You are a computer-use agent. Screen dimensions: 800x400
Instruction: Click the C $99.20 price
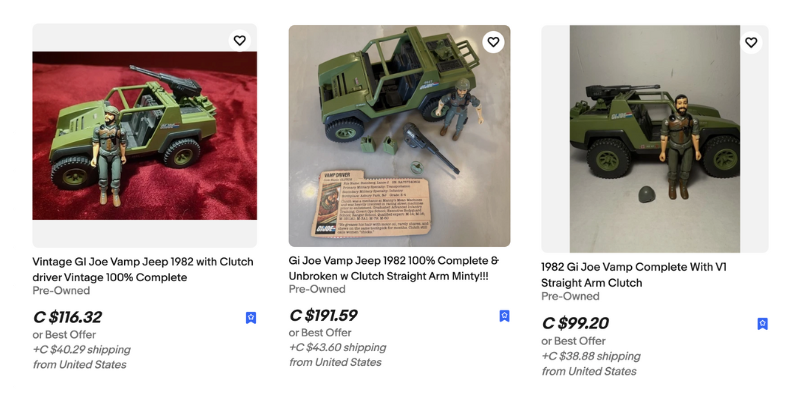pos(575,323)
